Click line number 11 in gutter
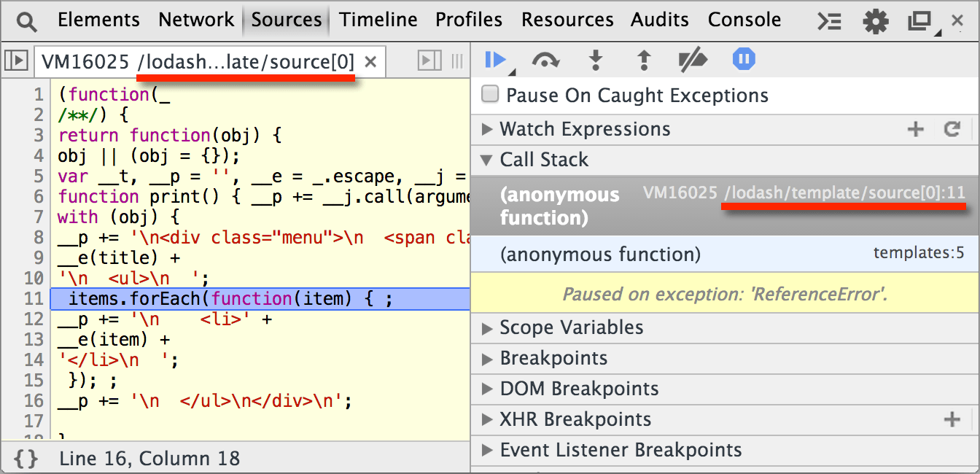The image size is (980, 474). click(34, 298)
